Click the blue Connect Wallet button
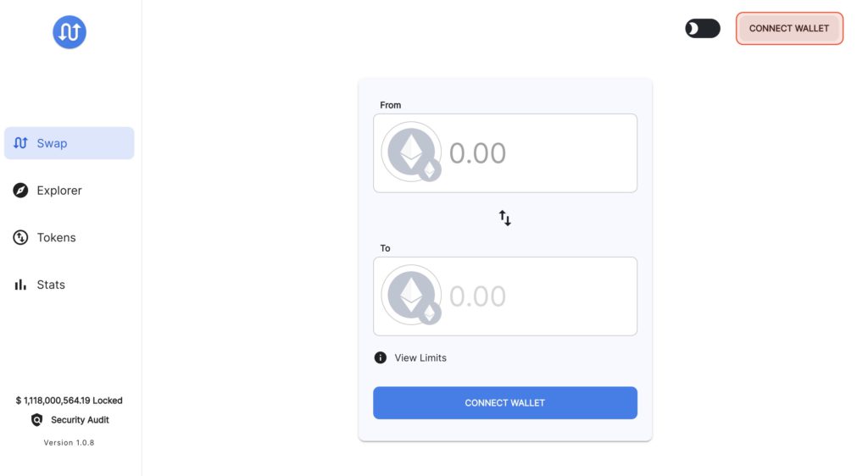The width and height of the screenshot is (868, 476). [x=505, y=403]
